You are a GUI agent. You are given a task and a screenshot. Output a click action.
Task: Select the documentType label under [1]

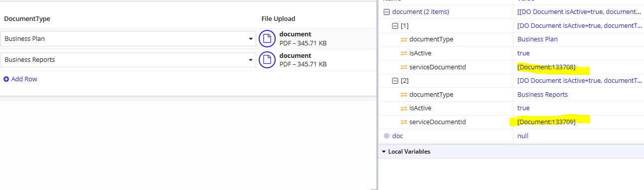coord(431,39)
